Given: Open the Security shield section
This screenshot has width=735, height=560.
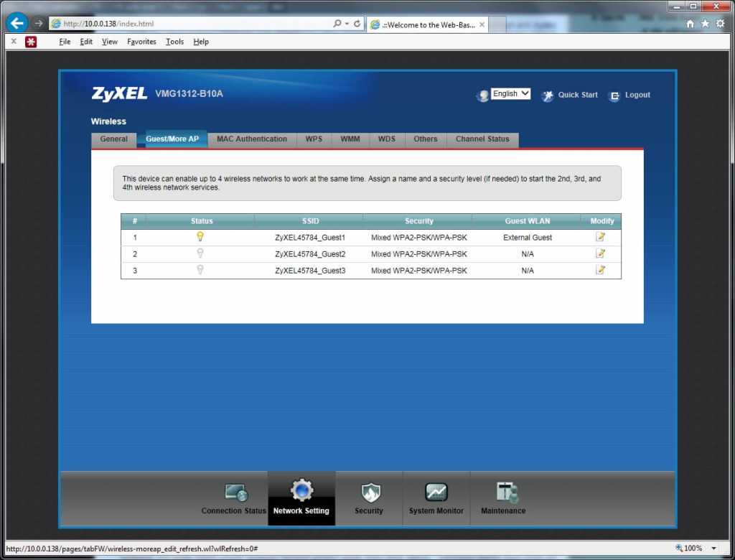Looking at the screenshot, I should click(x=369, y=499).
